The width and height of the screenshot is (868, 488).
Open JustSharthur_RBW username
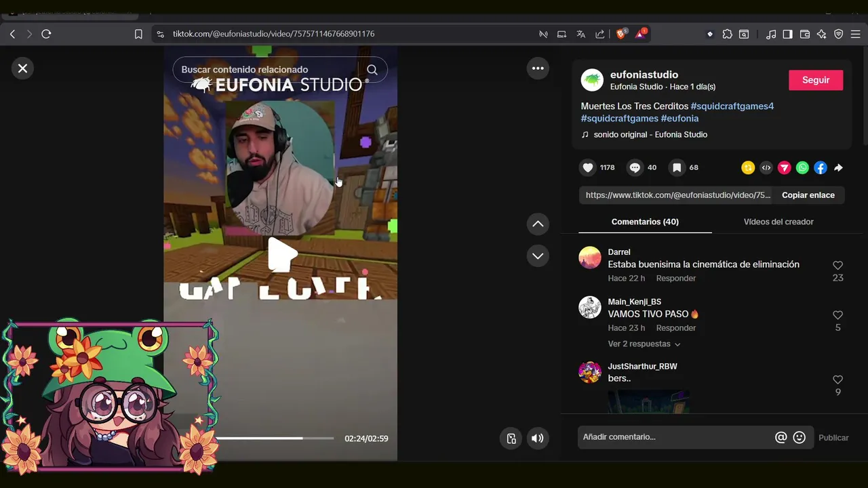[x=642, y=367]
